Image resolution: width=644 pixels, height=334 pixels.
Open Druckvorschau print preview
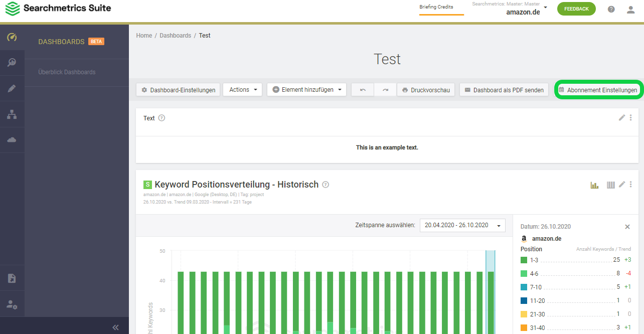[426, 90]
